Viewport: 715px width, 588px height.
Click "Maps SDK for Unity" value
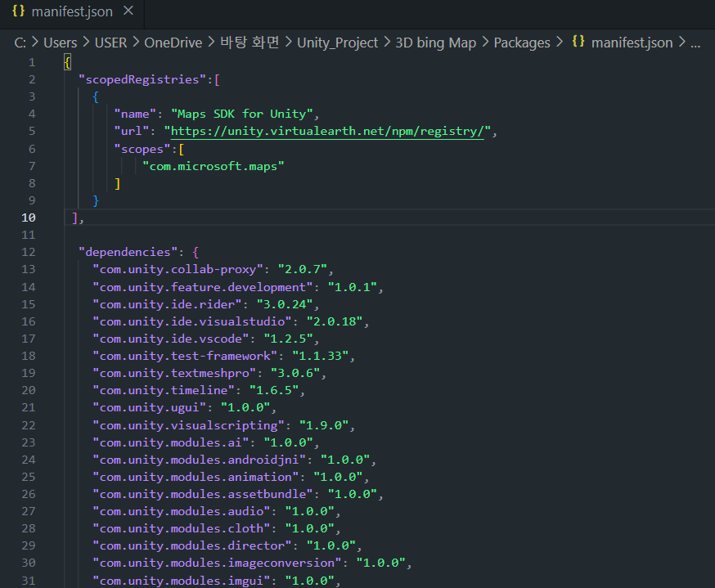[x=241, y=114]
